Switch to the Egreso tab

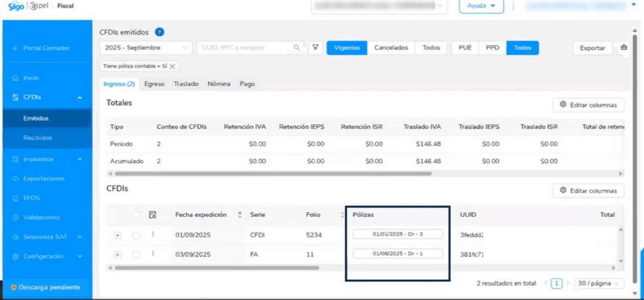click(x=154, y=84)
